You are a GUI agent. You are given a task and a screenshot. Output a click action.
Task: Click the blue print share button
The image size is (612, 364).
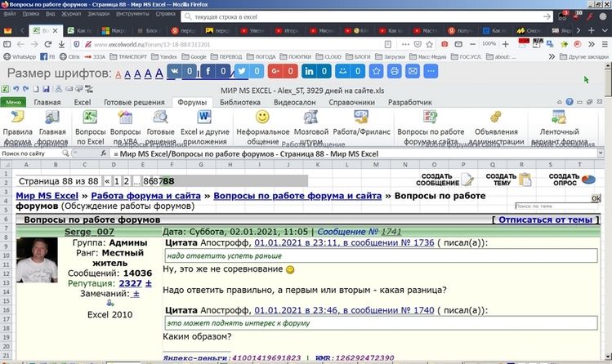(x=394, y=71)
